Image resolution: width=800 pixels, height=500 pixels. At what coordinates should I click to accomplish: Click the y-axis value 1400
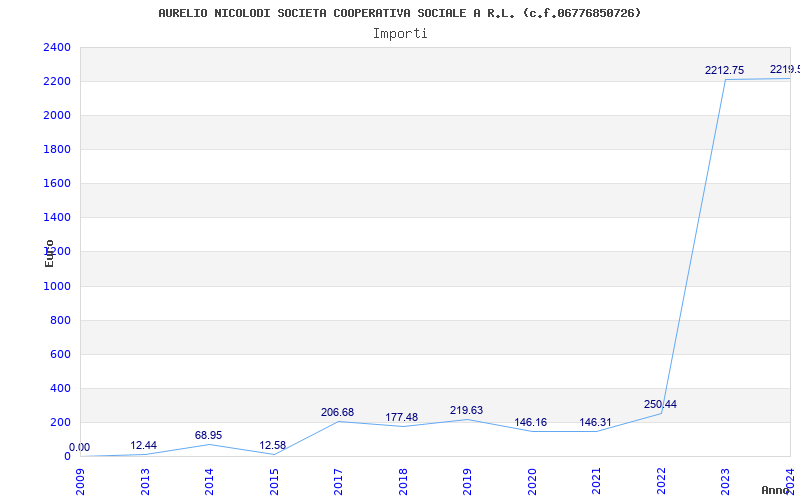57,217
